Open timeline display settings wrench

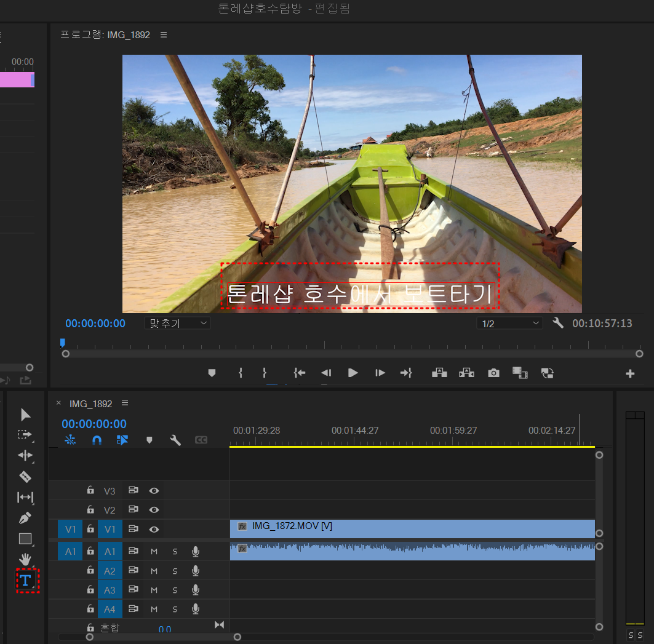coord(175,440)
